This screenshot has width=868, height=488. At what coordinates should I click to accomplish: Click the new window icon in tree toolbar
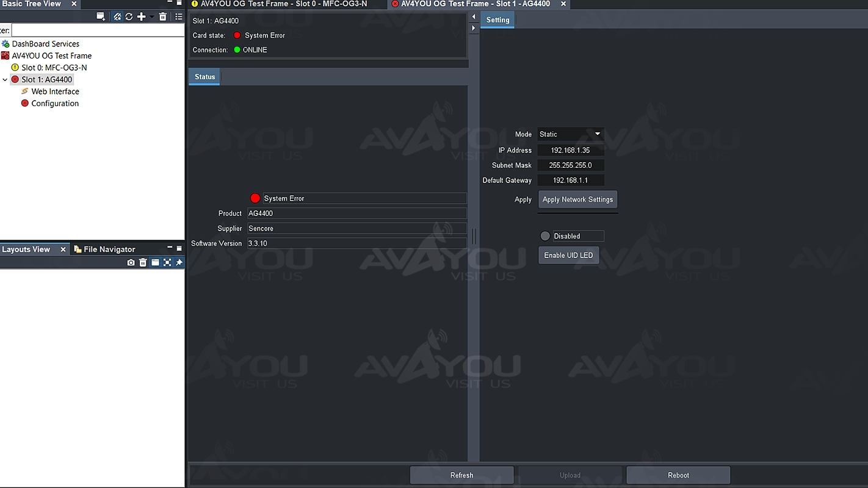[x=101, y=16]
